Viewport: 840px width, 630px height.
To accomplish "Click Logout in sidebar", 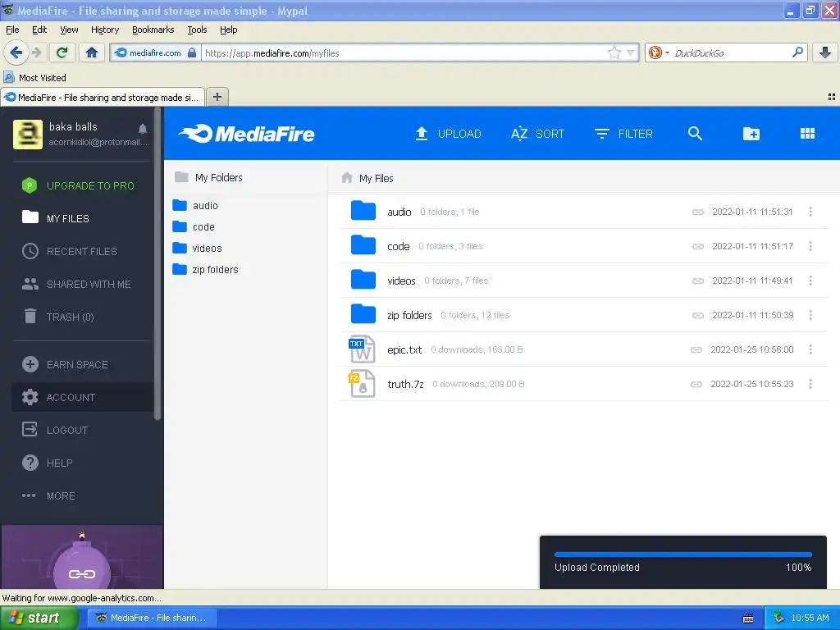I will click(x=55, y=430).
